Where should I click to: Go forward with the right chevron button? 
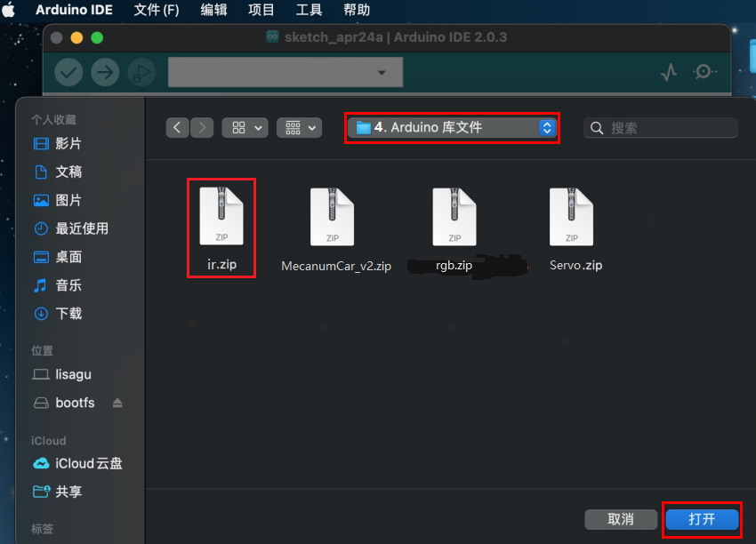coord(202,128)
